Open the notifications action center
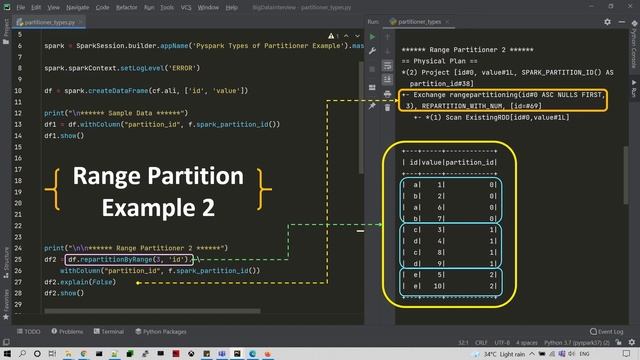 [x=627, y=354]
